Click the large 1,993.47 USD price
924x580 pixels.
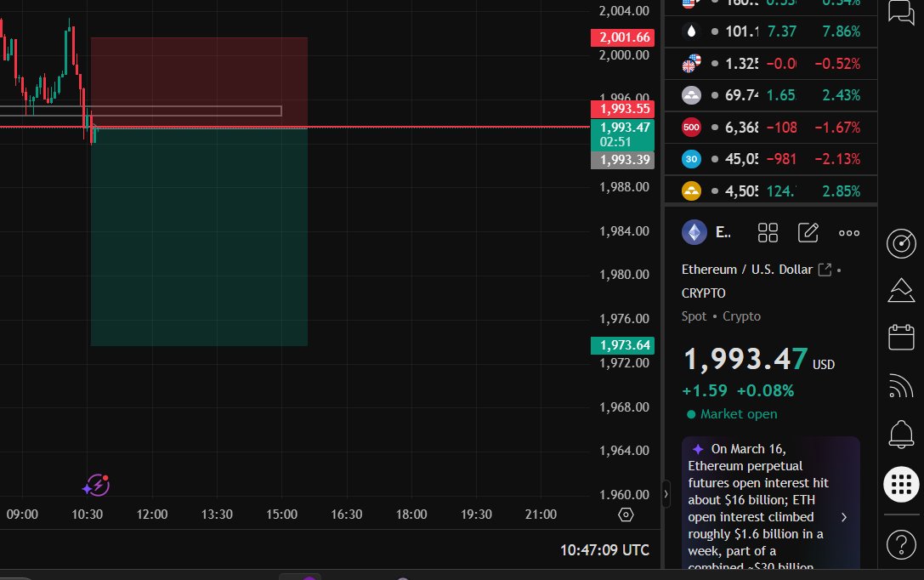click(759, 359)
